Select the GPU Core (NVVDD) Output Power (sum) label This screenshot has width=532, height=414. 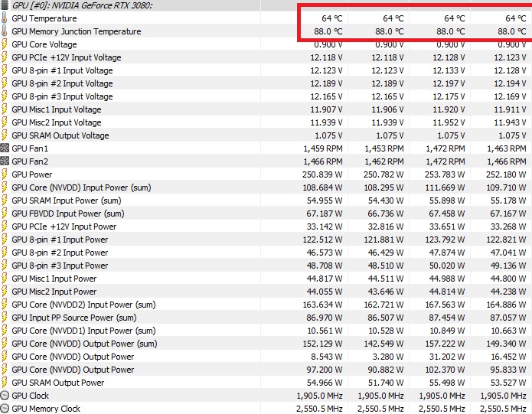[84, 344]
